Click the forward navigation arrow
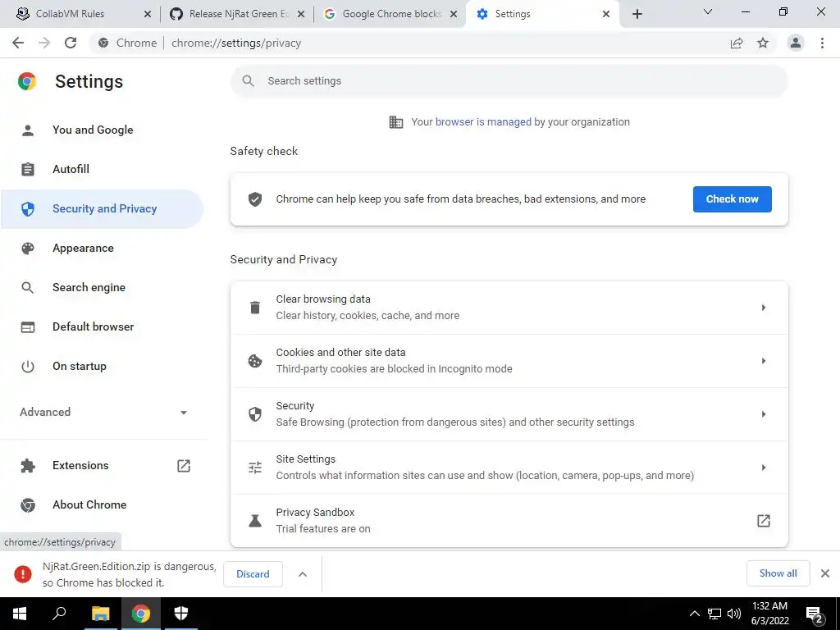Image resolution: width=840 pixels, height=630 pixels. [x=44, y=43]
